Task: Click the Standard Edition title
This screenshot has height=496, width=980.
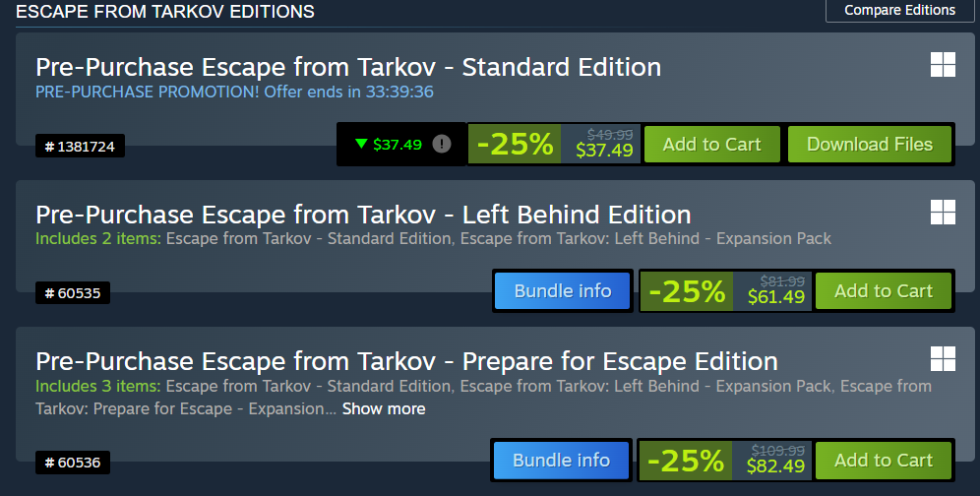Action: (x=348, y=67)
